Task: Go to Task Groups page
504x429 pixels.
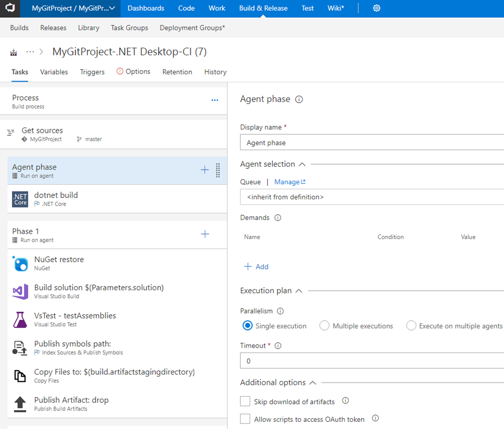Action: [129, 28]
